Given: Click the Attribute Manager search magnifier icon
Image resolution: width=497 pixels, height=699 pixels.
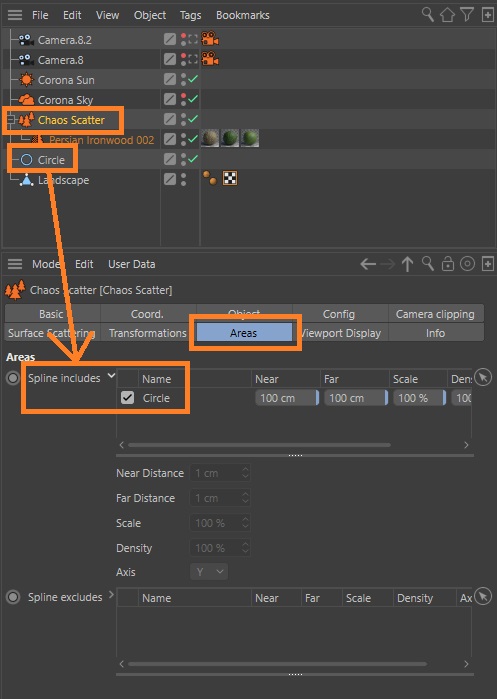Looking at the screenshot, I should (x=427, y=264).
